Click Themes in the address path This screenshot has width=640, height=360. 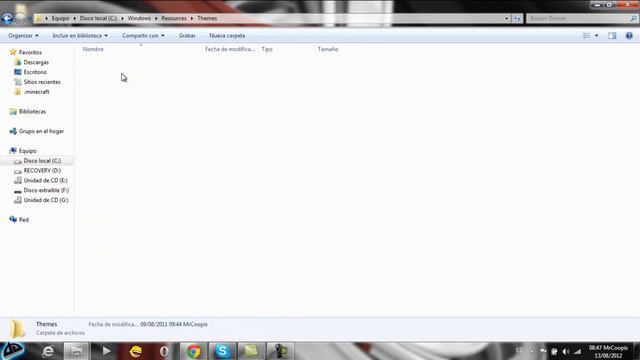pyautogui.click(x=207, y=18)
